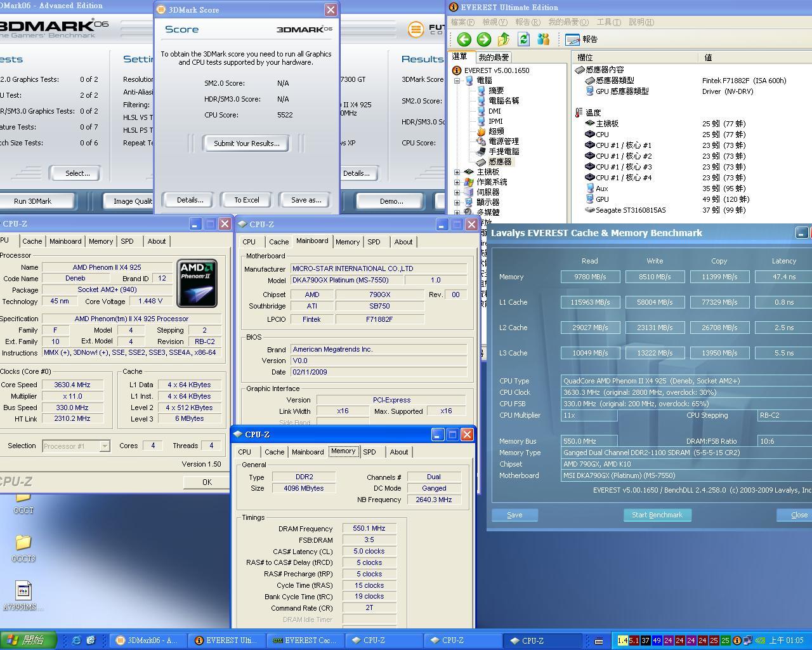This screenshot has height=650, width=812.
Task: Open the 工具 tools menu in EVEREST
Action: point(608,22)
